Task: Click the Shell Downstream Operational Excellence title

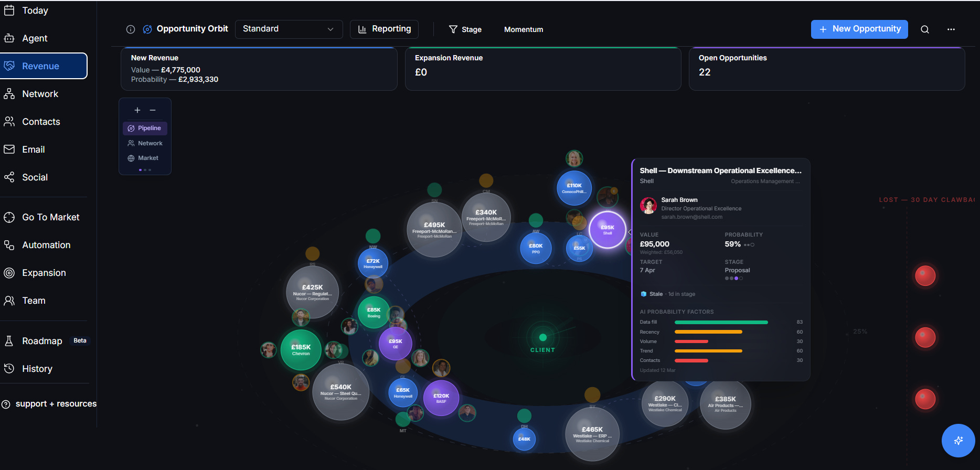Action: (720, 170)
